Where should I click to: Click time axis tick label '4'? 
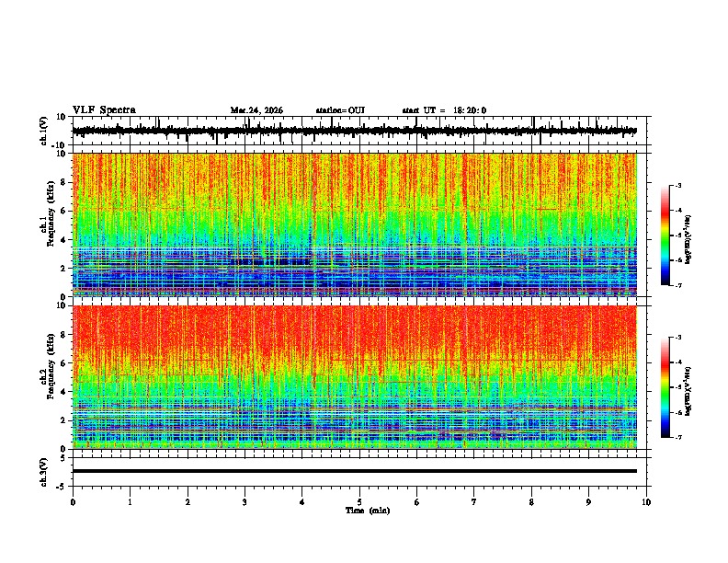click(x=302, y=502)
